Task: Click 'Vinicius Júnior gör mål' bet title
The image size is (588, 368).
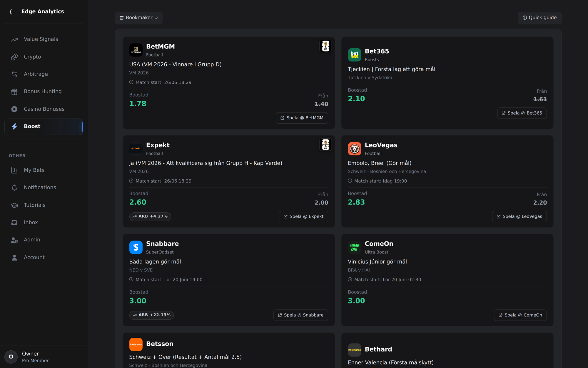Action: click(x=377, y=262)
